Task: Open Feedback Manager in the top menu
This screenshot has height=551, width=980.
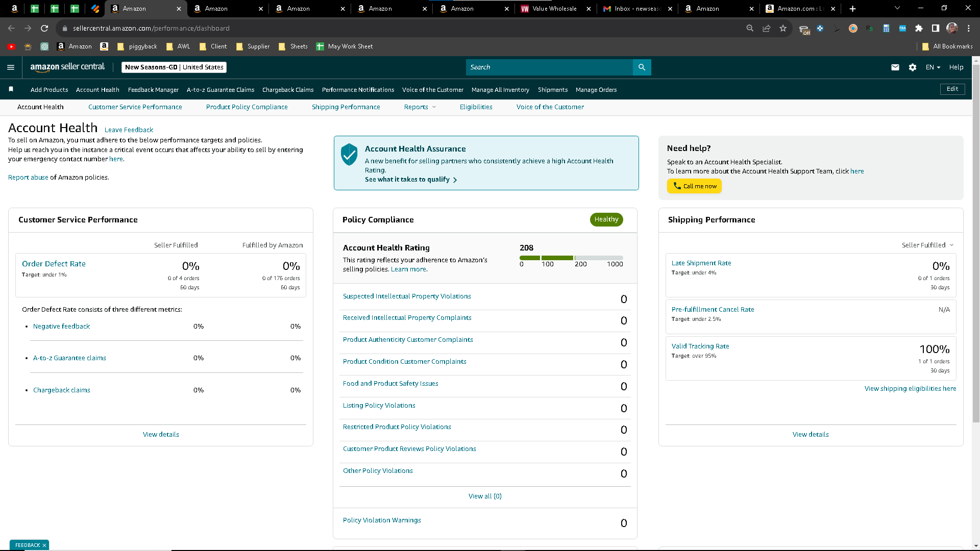Action: (153, 90)
